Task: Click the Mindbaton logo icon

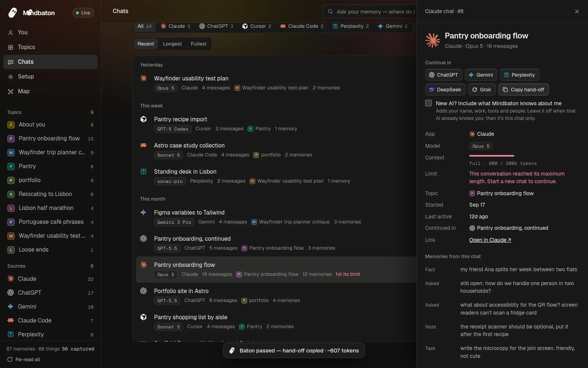Action: click(x=13, y=13)
